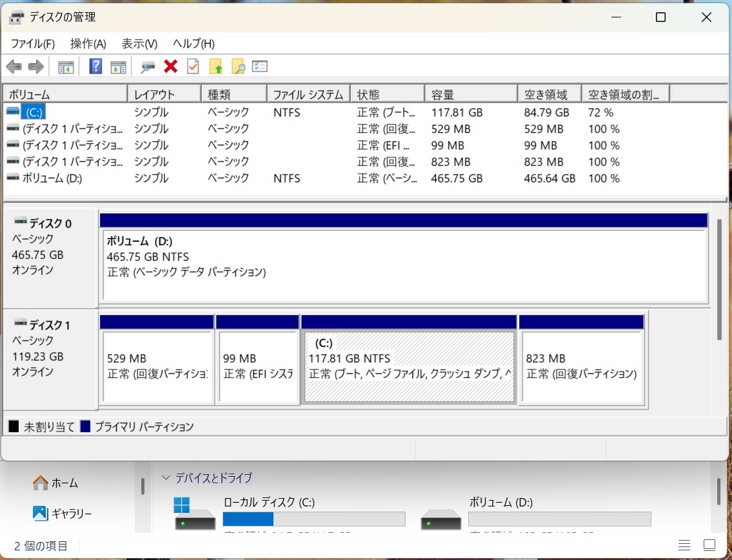This screenshot has width=732, height=560.
Task: Click the (C:) volume drive icon in list
Action: 13,112
